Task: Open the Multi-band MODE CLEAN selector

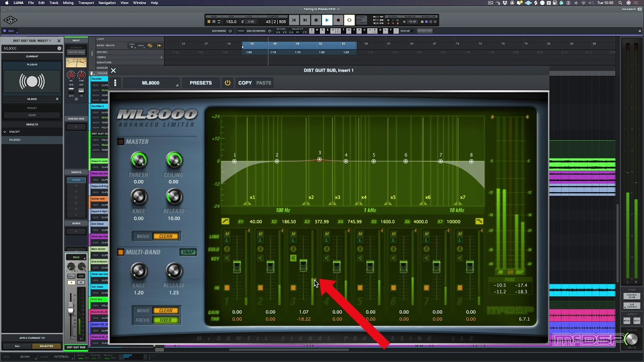Action: [166, 311]
